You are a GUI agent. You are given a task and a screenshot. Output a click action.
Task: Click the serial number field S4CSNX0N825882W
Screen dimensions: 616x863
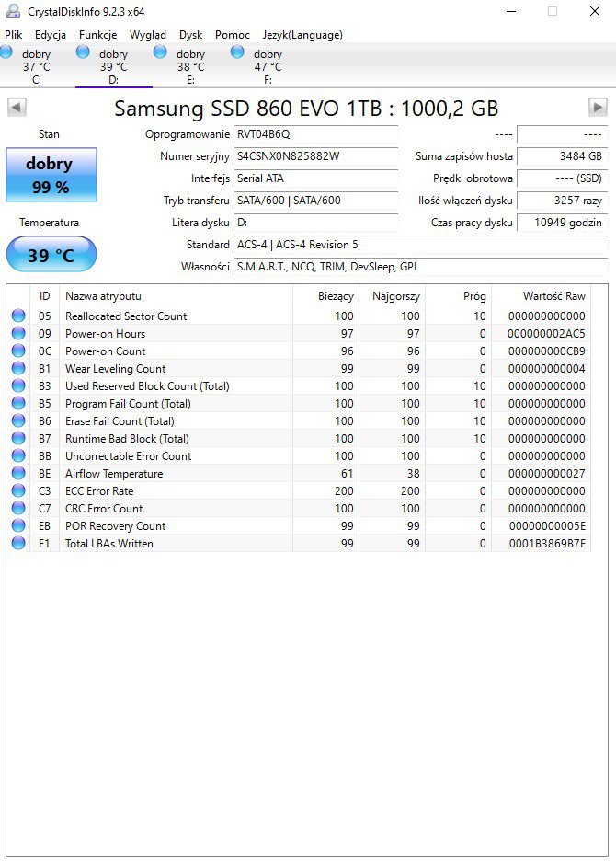point(315,156)
